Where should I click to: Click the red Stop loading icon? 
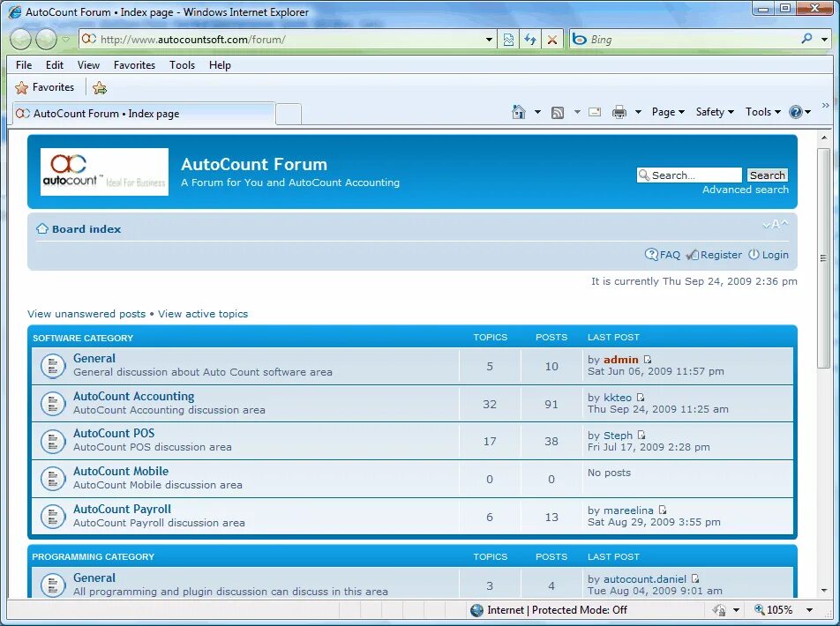pyautogui.click(x=552, y=40)
